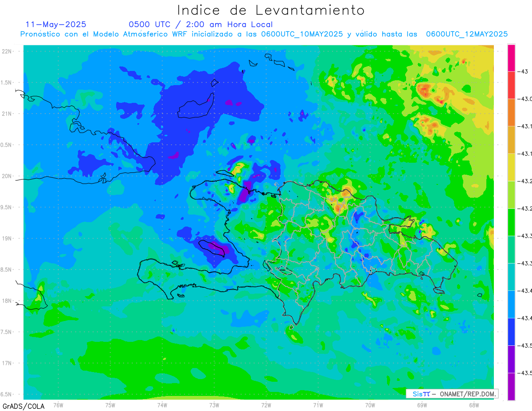
Task: Click the '0.5N' latitude label
Action: [7, 145]
